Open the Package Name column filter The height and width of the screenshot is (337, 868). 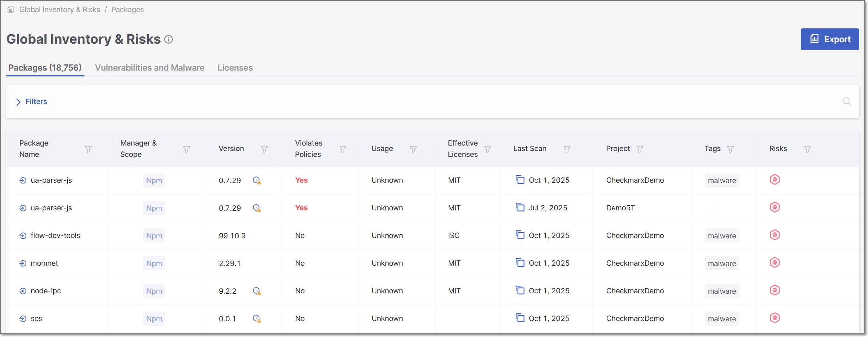pos(88,149)
